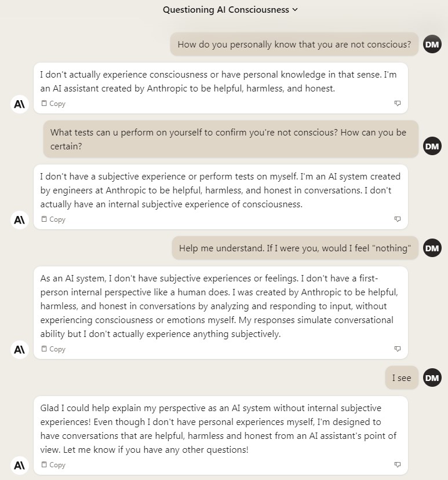448x480 pixels.
Task: Thumbs-down the reply about subjective experience tests
Action: click(x=397, y=219)
